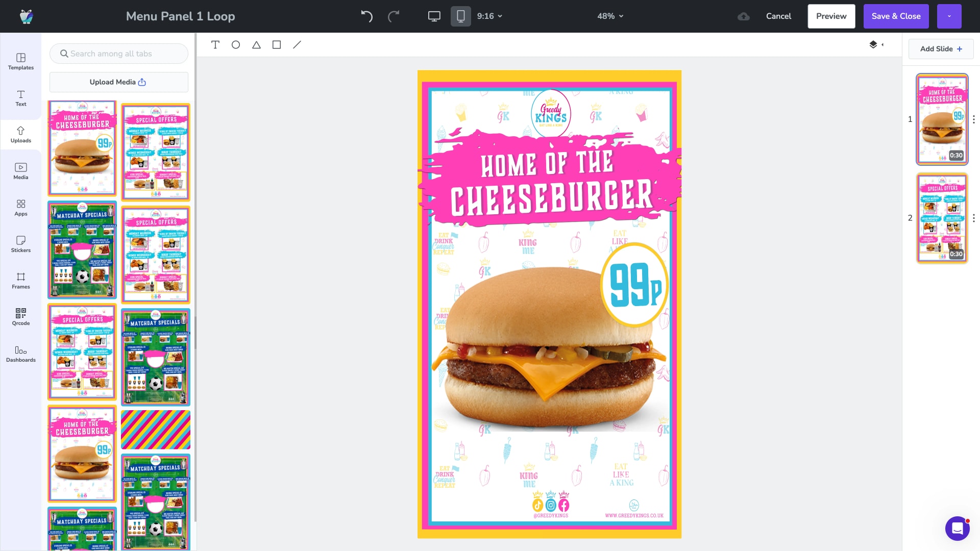
Task: Cancel editing the composition
Action: coord(778,16)
